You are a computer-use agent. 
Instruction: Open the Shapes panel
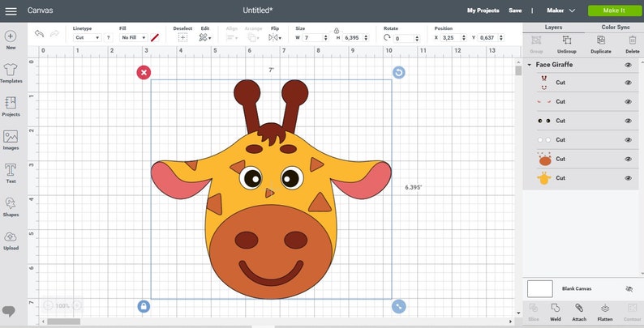11,207
